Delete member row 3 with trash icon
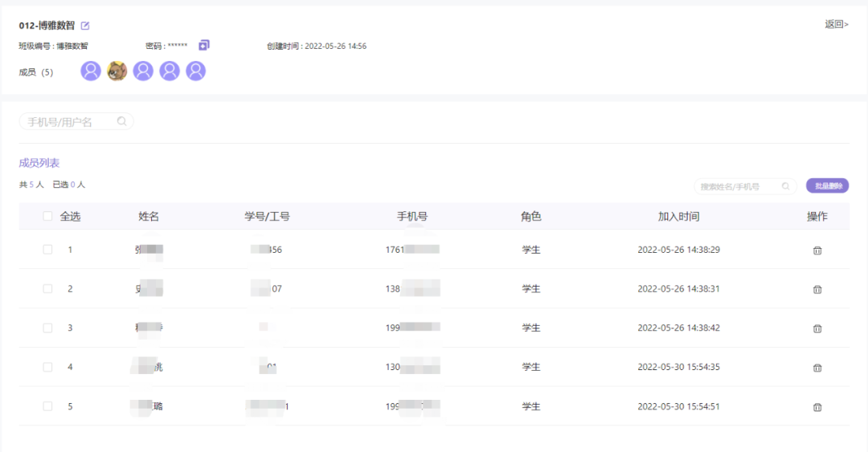This screenshot has height=452, width=868. coord(817,328)
